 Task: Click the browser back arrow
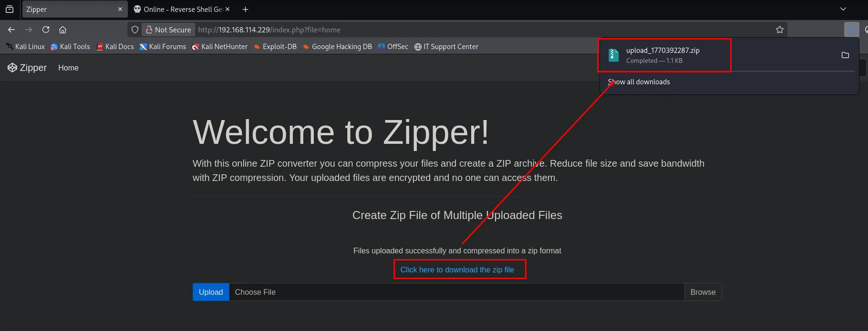pyautogui.click(x=11, y=30)
